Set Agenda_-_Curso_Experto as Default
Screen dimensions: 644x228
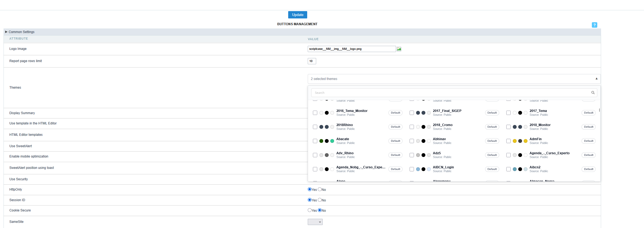click(x=589, y=155)
